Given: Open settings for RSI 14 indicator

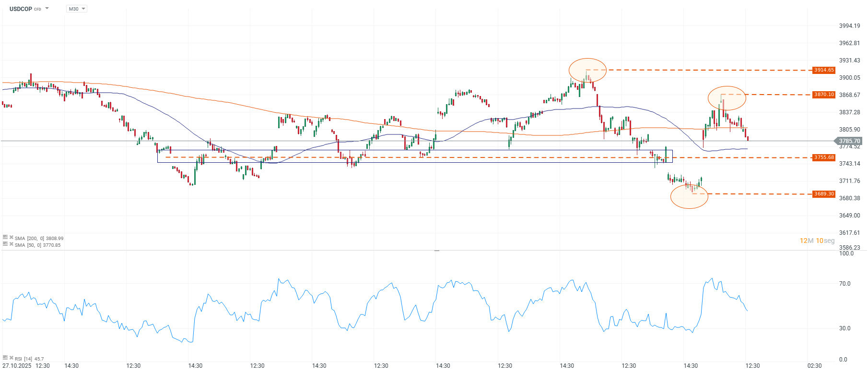Looking at the screenshot, I should [5, 358].
